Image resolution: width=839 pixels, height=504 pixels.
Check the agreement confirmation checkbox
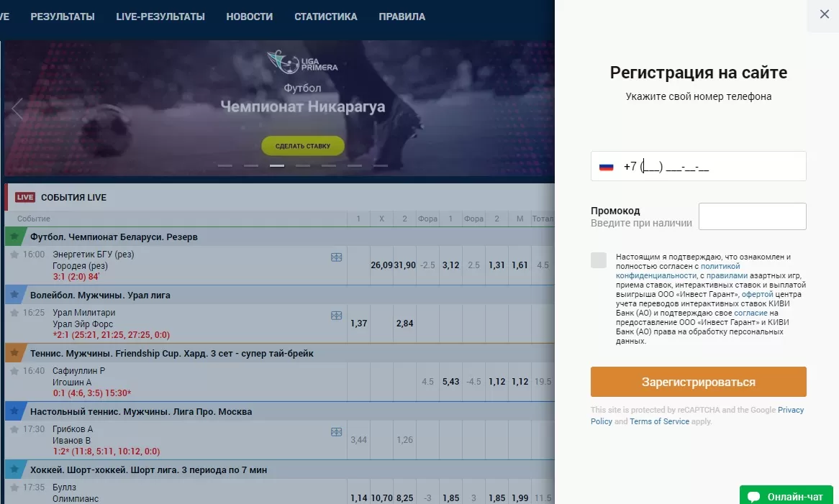point(599,260)
